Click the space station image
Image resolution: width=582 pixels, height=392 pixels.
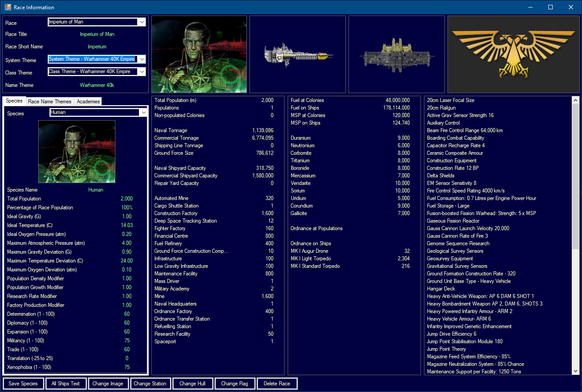pos(397,55)
